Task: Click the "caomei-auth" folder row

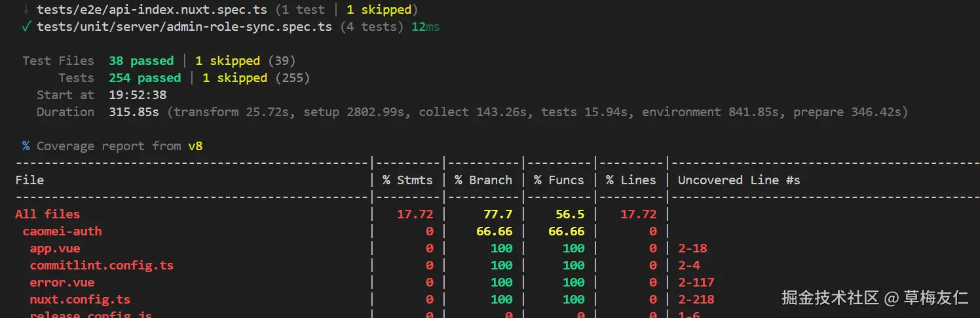Action: 62,231
